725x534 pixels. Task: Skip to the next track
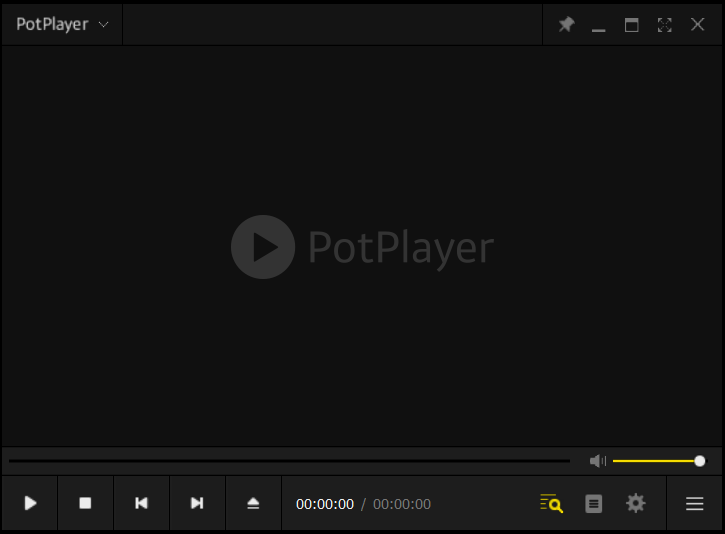coord(197,503)
